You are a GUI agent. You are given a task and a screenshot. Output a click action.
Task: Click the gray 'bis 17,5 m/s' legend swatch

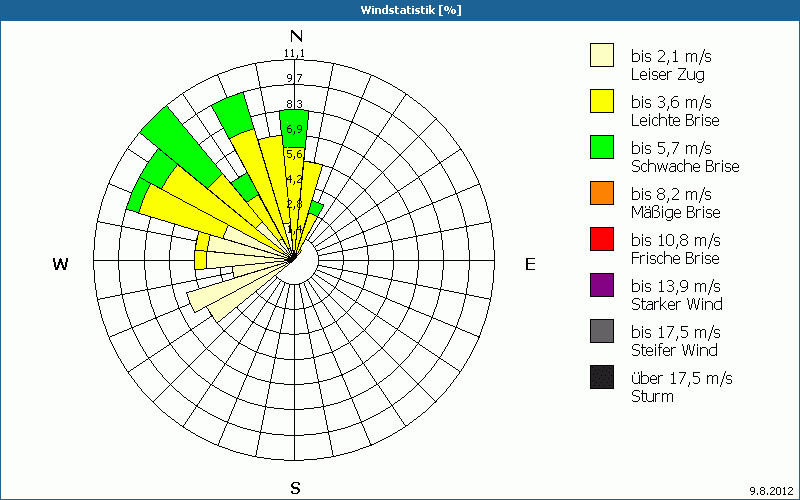(x=602, y=331)
